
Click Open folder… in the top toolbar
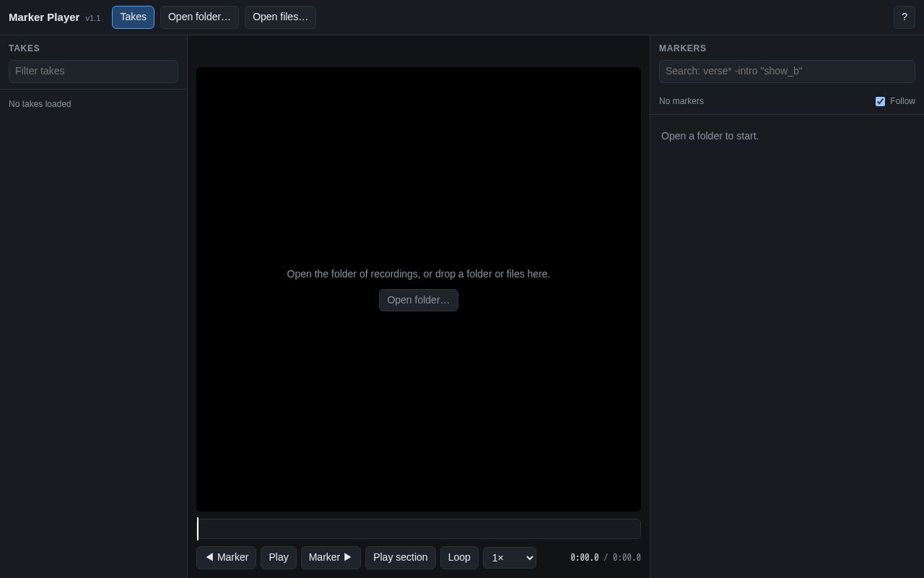199,17
